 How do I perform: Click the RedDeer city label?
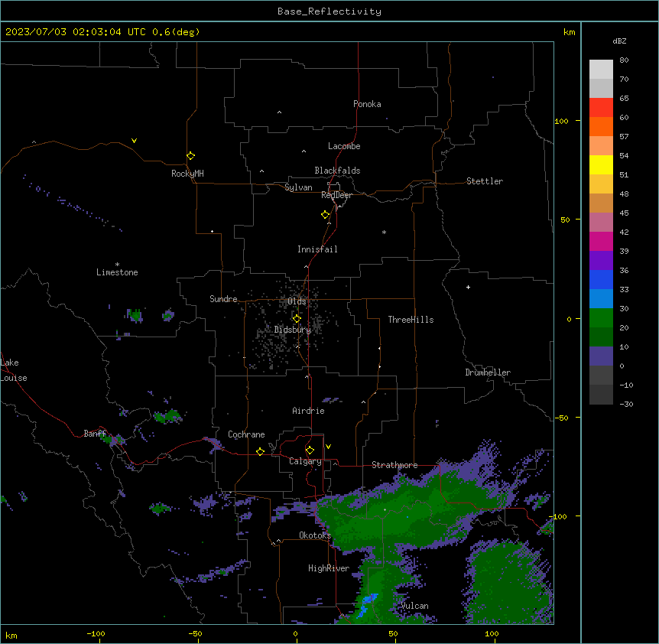336,195
